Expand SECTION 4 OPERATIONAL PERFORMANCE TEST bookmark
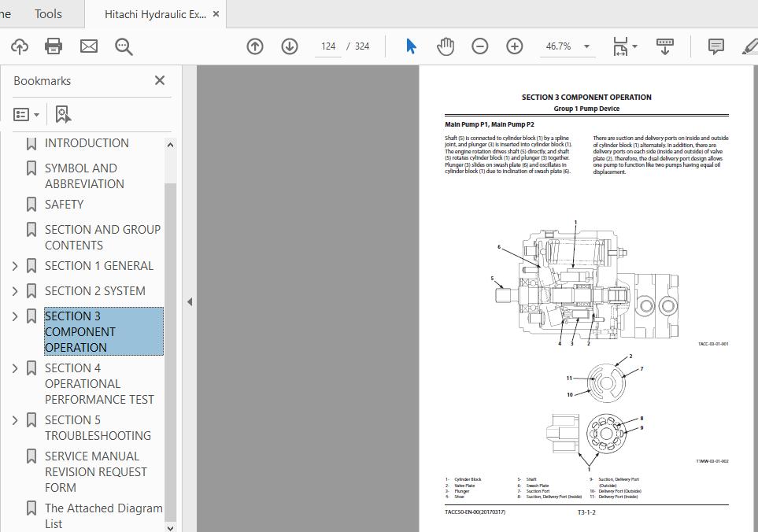The image size is (758, 532). 15,368
